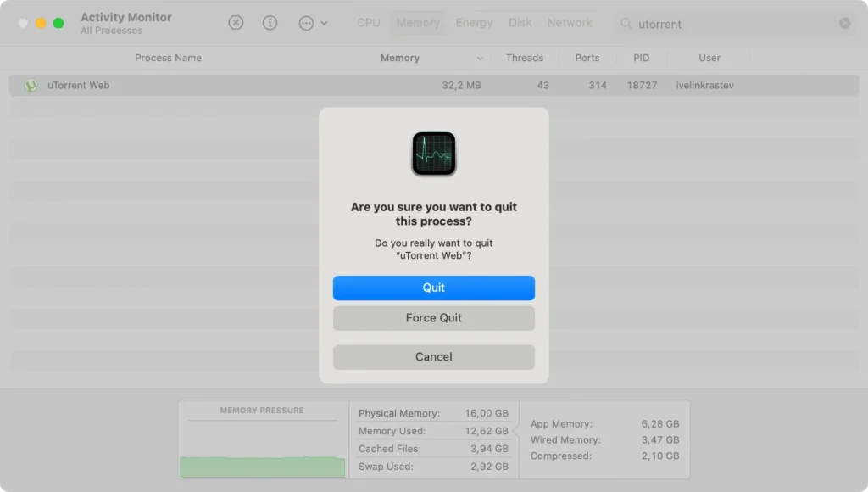Clear the utorrent search text
This screenshot has height=492, width=868.
coord(845,23)
